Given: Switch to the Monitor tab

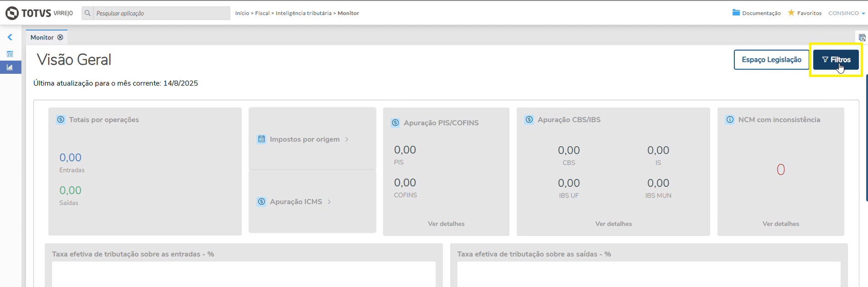Looking at the screenshot, I should coord(42,38).
